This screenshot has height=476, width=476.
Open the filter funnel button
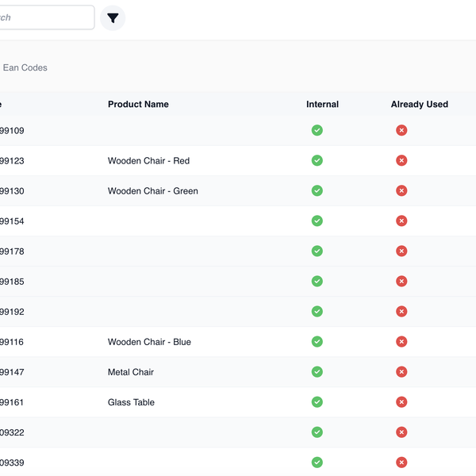coord(113,17)
